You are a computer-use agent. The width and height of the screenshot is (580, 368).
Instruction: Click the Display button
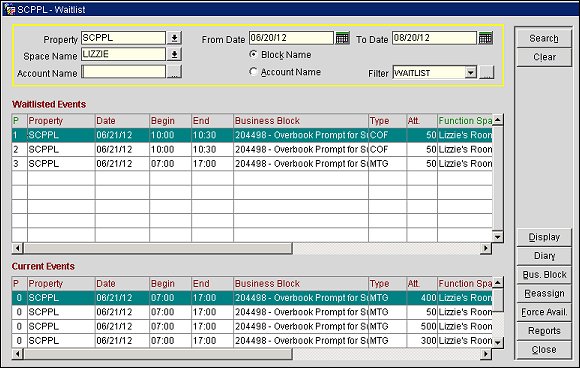pyautogui.click(x=544, y=237)
